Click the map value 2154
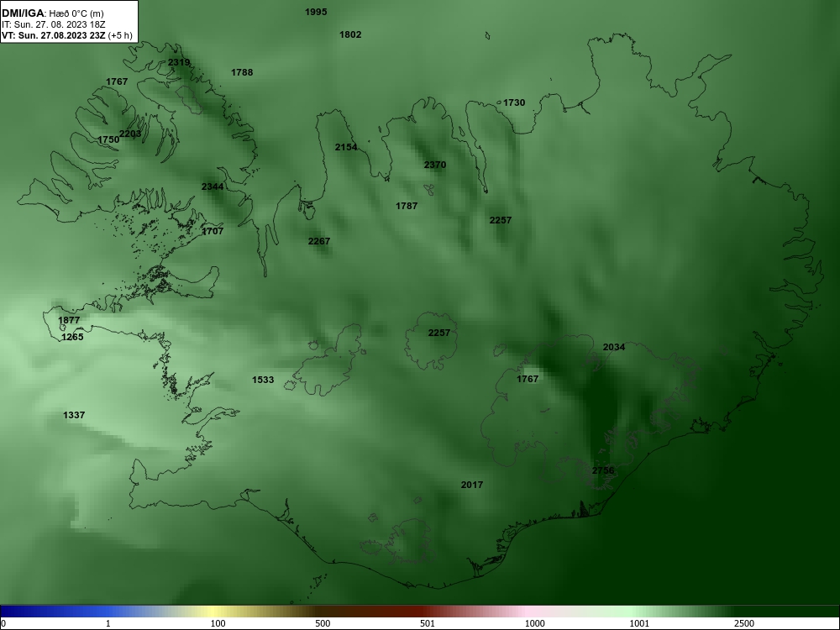Viewport: 840px width, 630px height. click(x=346, y=147)
